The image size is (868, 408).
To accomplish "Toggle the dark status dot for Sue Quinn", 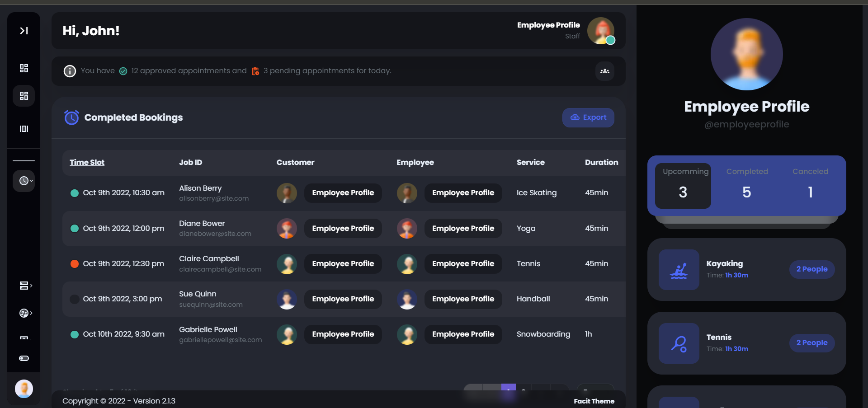I will click(75, 299).
